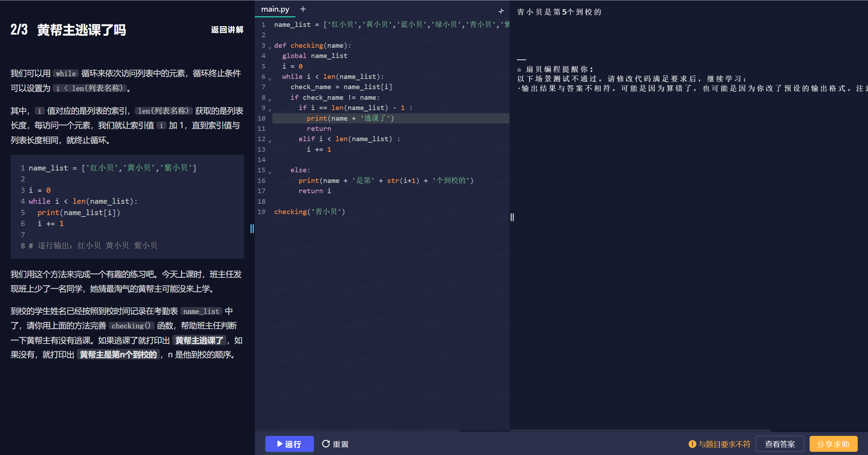Click the play icon on the 运行 button
This screenshot has width=868, height=455.
click(280, 444)
